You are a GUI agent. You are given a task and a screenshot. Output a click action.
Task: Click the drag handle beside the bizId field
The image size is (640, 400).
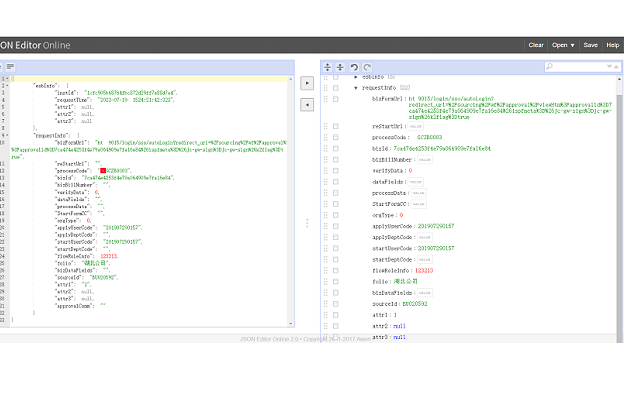(325, 150)
